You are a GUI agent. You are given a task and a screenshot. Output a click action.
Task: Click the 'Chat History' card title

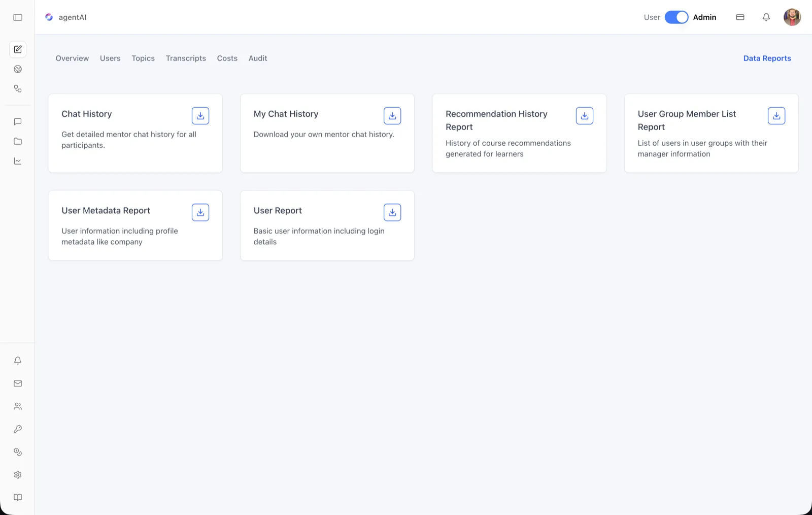(87, 114)
